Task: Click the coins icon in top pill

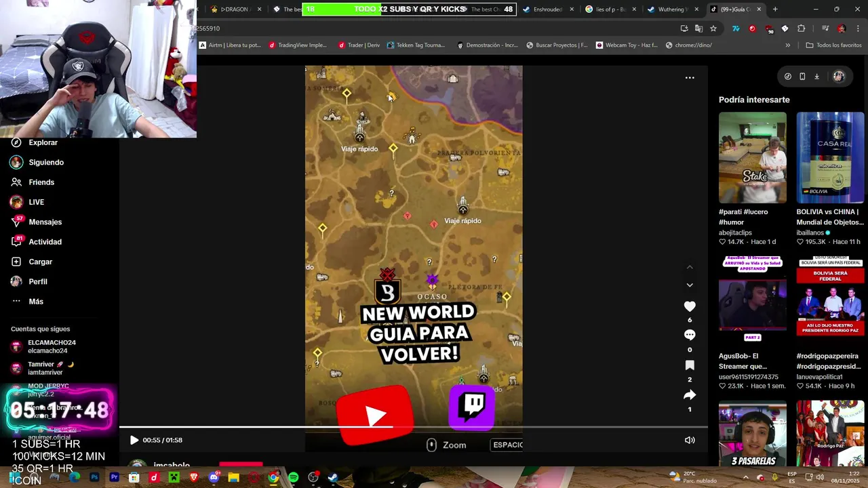Action: tap(787, 77)
